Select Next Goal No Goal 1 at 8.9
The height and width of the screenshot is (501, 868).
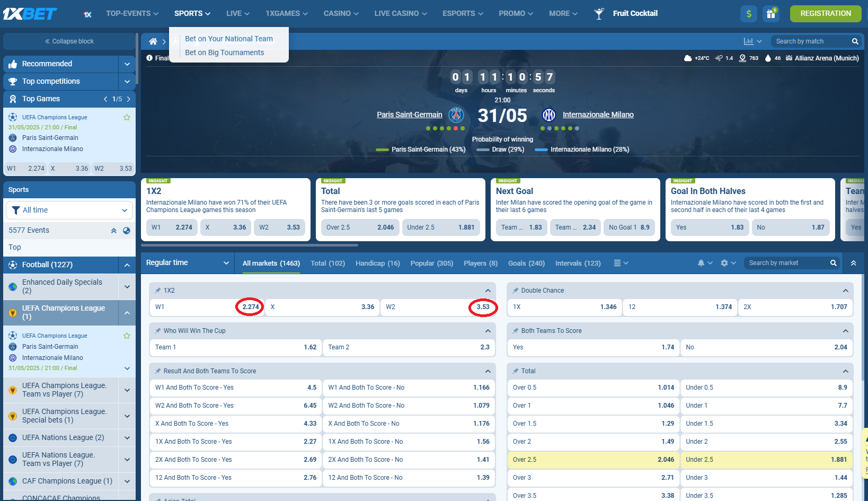coord(629,227)
